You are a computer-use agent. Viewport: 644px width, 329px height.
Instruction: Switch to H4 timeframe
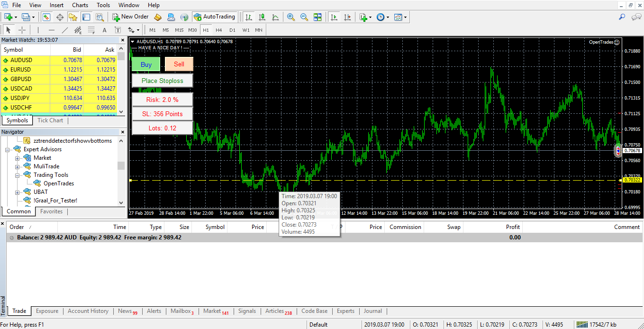tap(219, 30)
